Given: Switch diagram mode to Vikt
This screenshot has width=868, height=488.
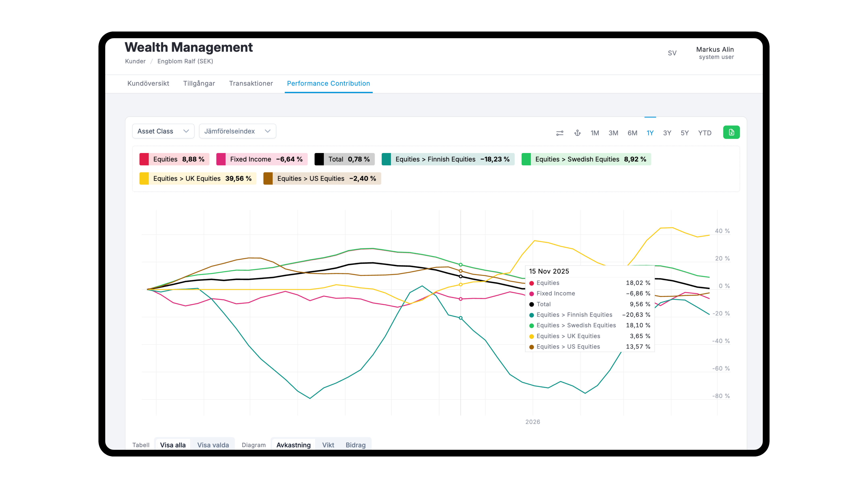Looking at the screenshot, I should click(328, 445).
